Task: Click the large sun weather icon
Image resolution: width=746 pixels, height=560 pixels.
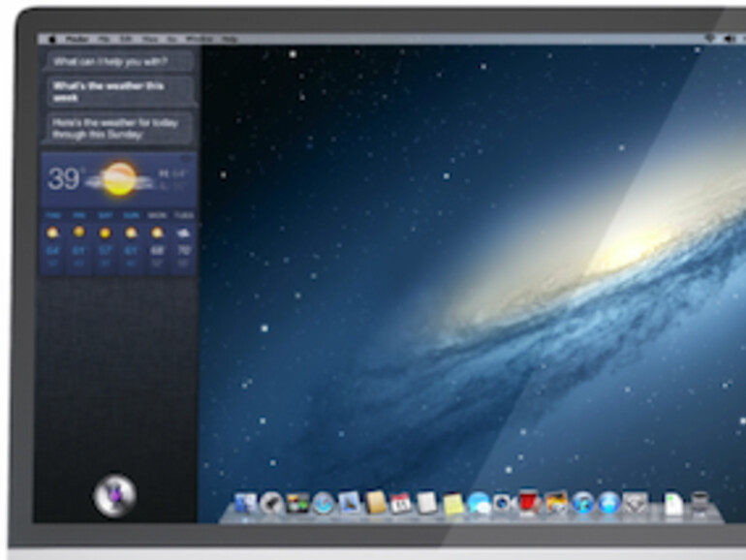Action: coord(119,179)
